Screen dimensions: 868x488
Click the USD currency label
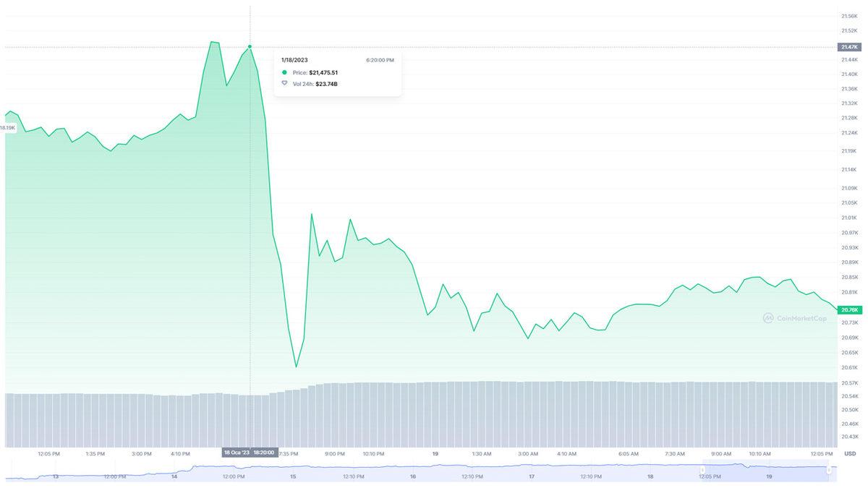(850, 454)
